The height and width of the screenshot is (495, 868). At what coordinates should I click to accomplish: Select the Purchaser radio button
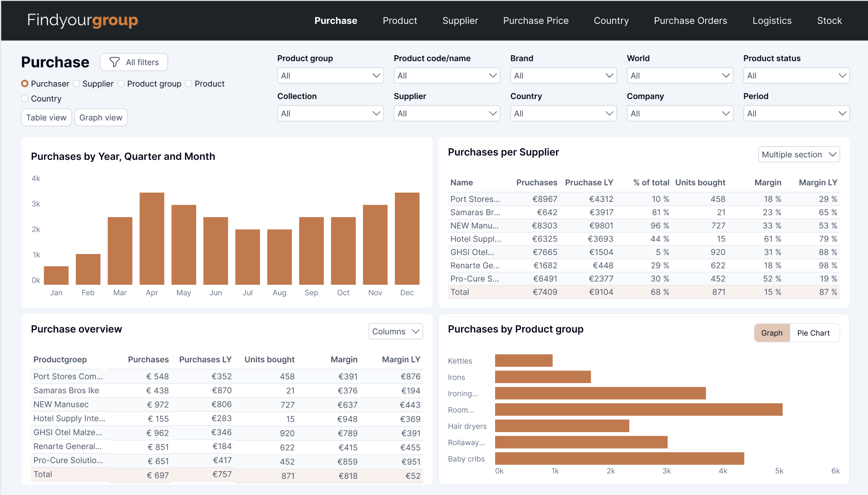pyautogui.click(x=24, y=84)
